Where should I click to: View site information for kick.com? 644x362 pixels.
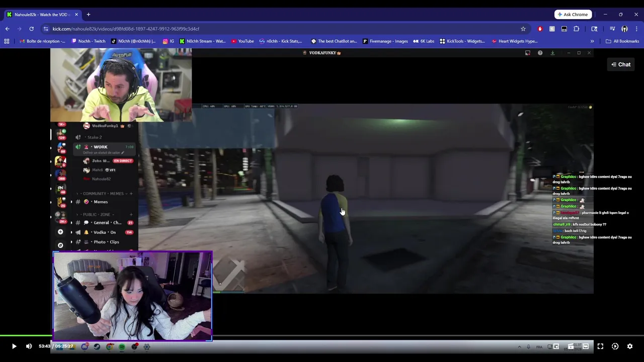tap(46, 29)
